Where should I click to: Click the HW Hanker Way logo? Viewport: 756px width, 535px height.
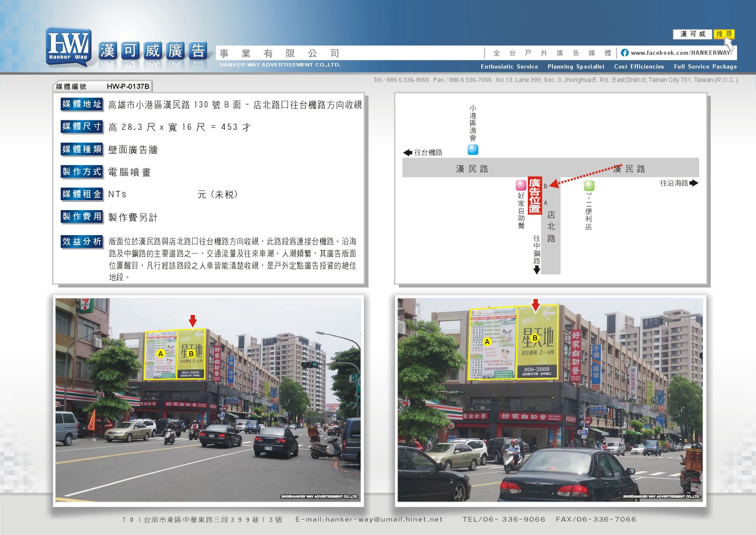tap(69, 47)
